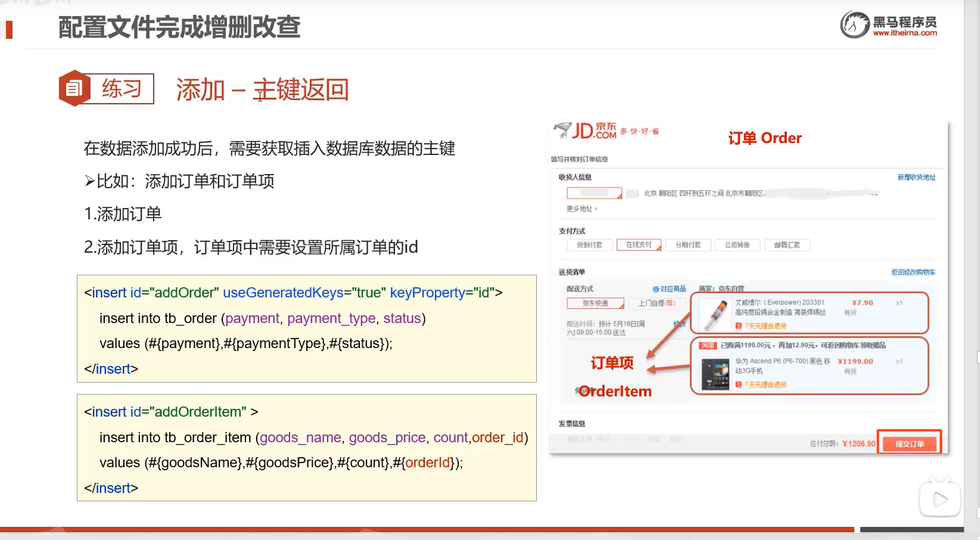Click the price ¥7.90
The height and width of the screenshot is (540, 980).
tap(863, 303)
